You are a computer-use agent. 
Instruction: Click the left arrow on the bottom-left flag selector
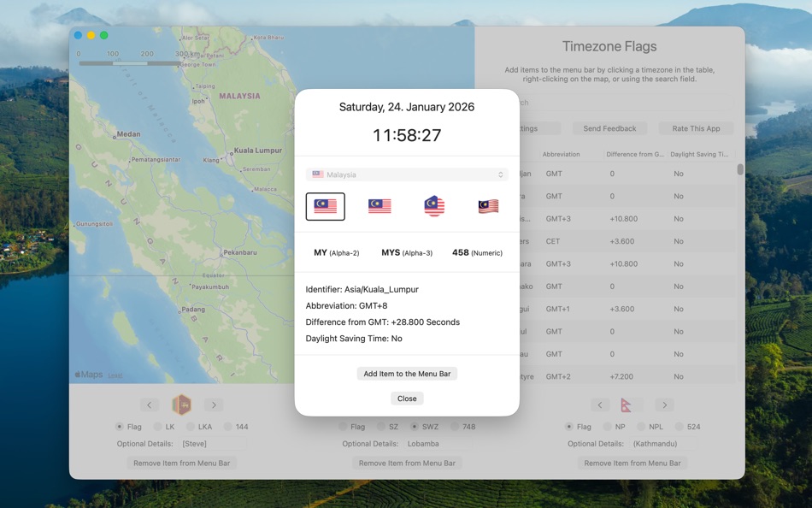149,404
